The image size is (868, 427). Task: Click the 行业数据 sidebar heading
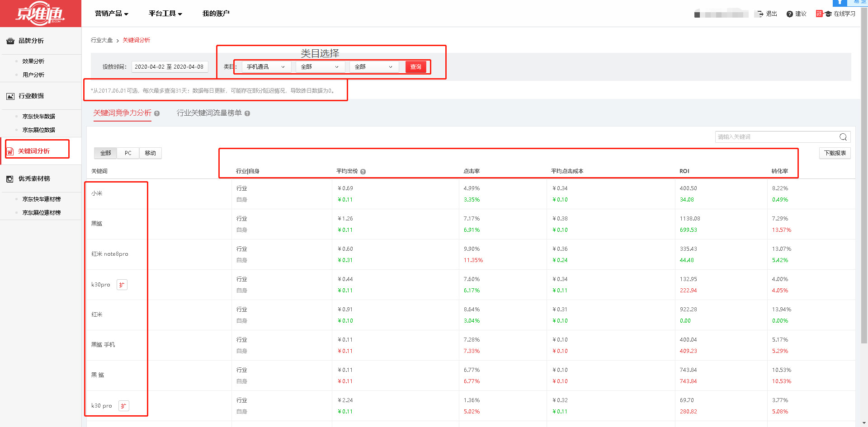[31, 96]
